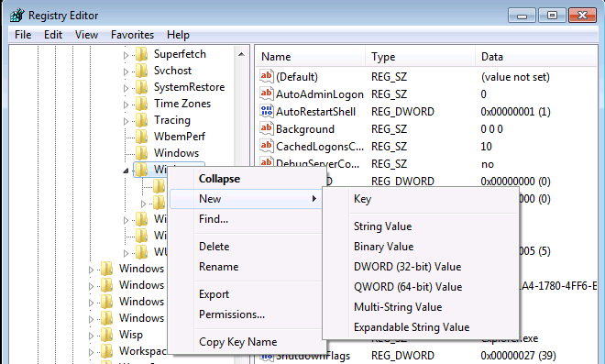The width and height of the screenshot is (605, 364).
Task: Expand the Superfetch key
Action: (x=126, y=56)
